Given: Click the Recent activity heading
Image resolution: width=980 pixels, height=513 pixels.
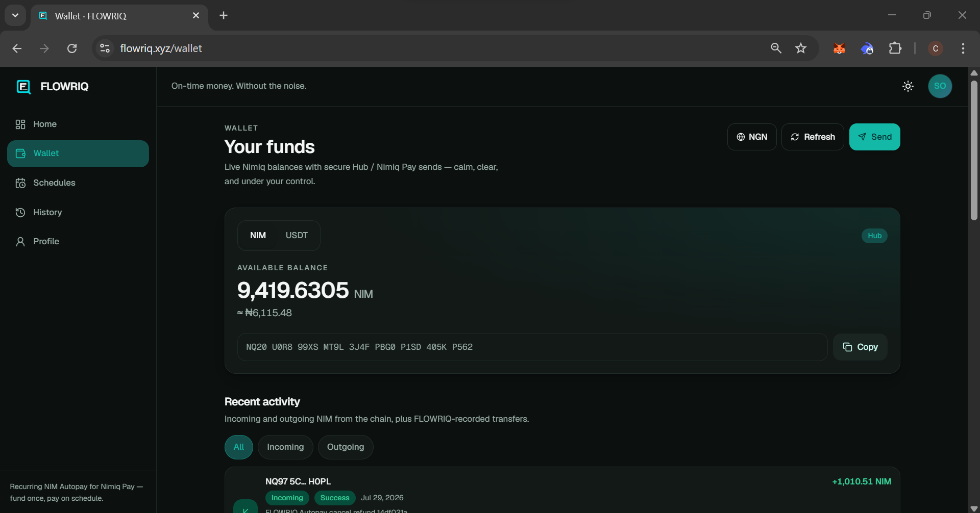Looking at the screenshot, I should click(262, 402).
